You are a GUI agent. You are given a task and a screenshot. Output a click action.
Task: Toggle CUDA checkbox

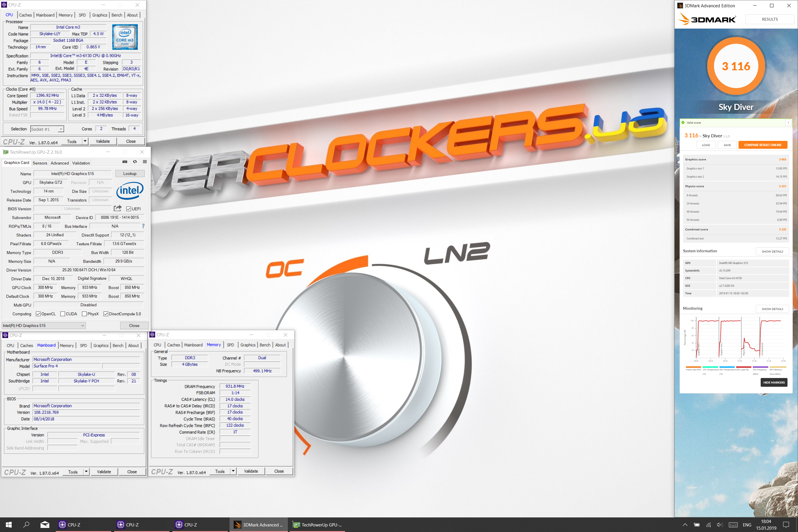coord(63,314)
